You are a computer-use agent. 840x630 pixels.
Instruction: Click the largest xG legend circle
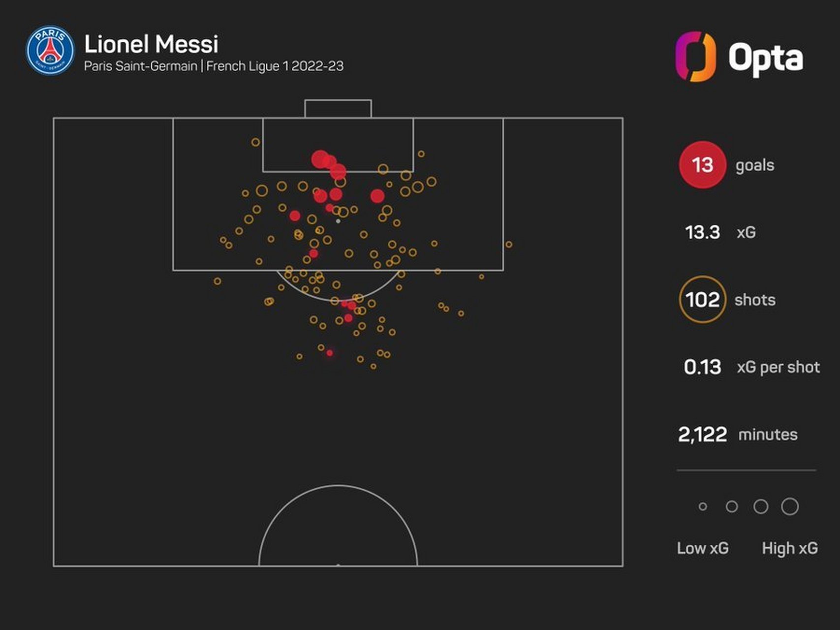(x=790, y=506)
